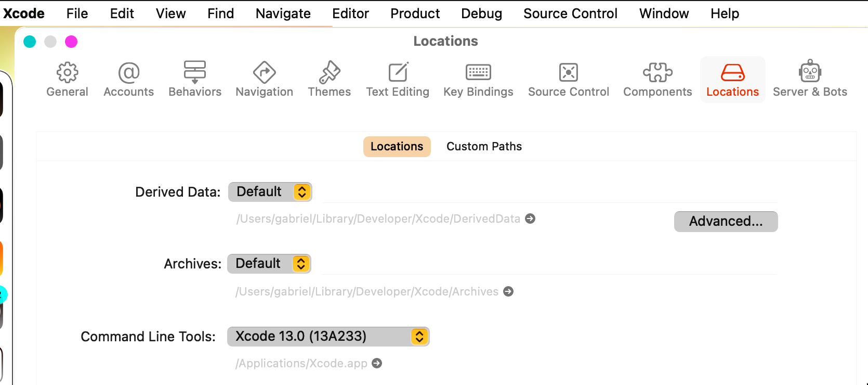The width and height of the screenshot is (868, 385).
Task: Expand the Derived Data location dropdown
Action: pyautogui.click(x=270, y=192)
